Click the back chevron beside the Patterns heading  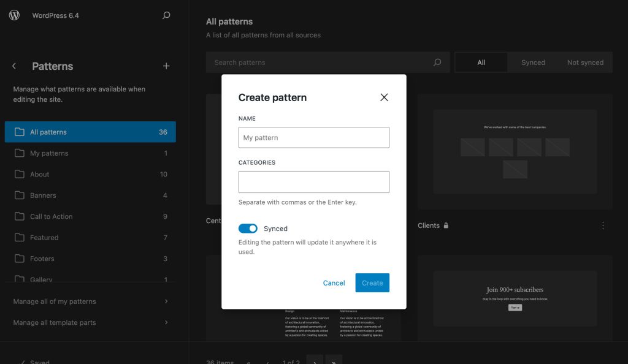[x=13, y=66]
